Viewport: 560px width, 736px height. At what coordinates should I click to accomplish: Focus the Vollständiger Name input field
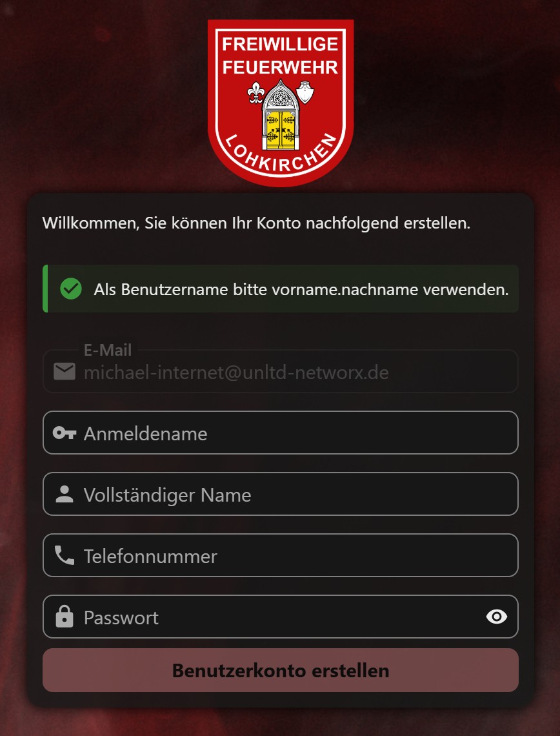[281, 495]
